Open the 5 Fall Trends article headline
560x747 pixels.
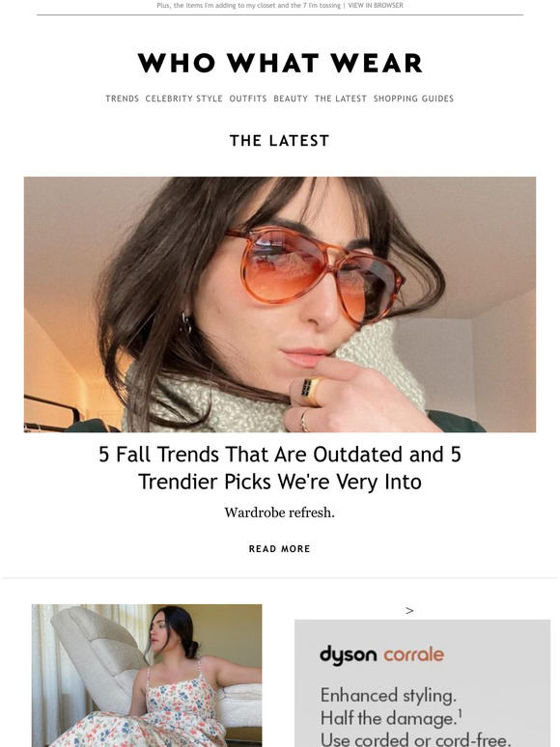click(x=280, y=468)
